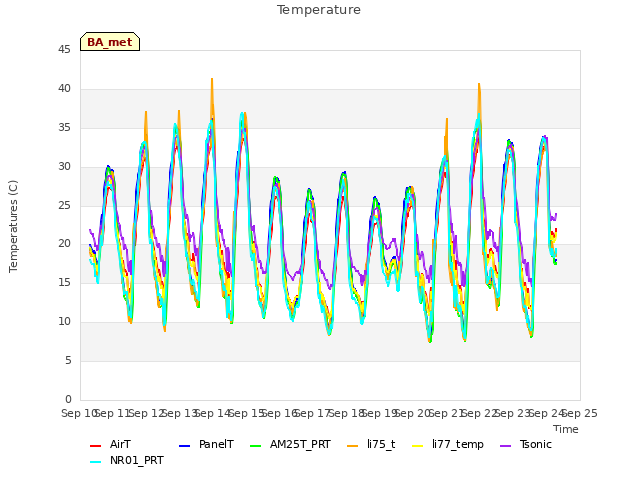Click the li77_temp yellow legend swatch
The height and width of the screenshot is (480, 640).
418,446
